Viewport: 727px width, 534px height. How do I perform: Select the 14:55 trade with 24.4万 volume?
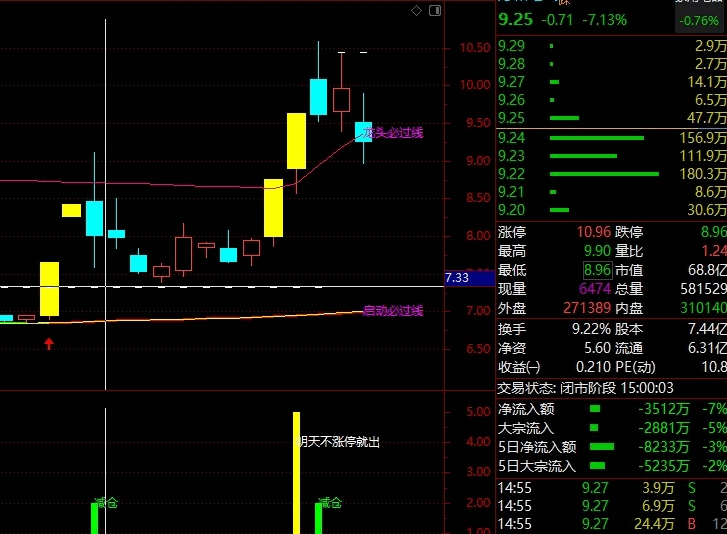612,524
